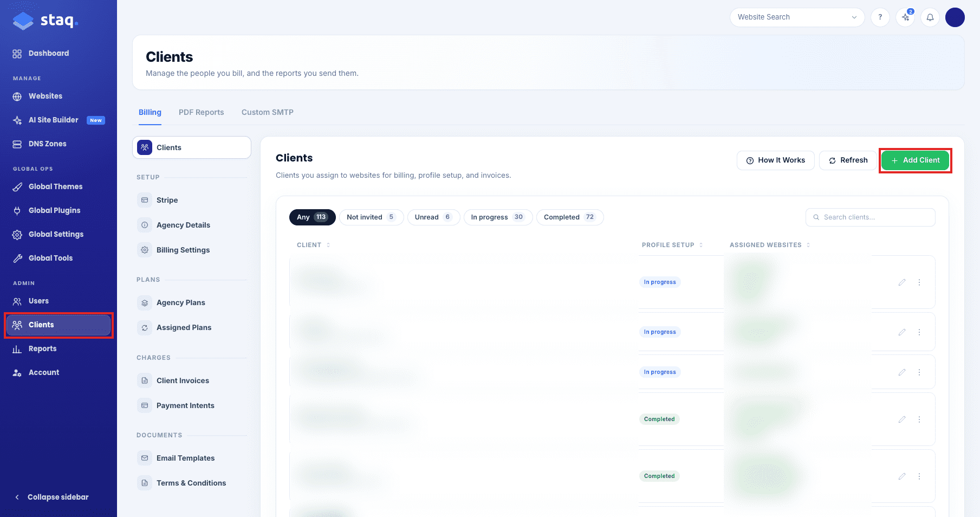Edit the third client row
The height and width of the screenshot is (517, 980).
pyautogui.click(x=902, y=372)
